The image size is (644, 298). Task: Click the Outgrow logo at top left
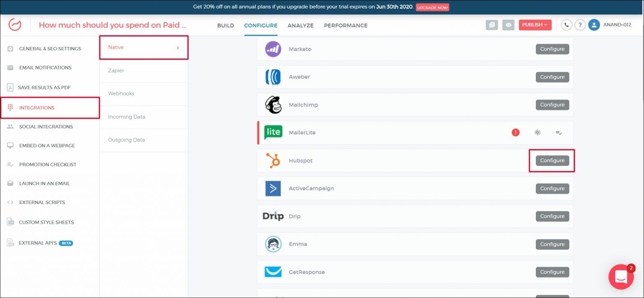(x=15, y=25)
